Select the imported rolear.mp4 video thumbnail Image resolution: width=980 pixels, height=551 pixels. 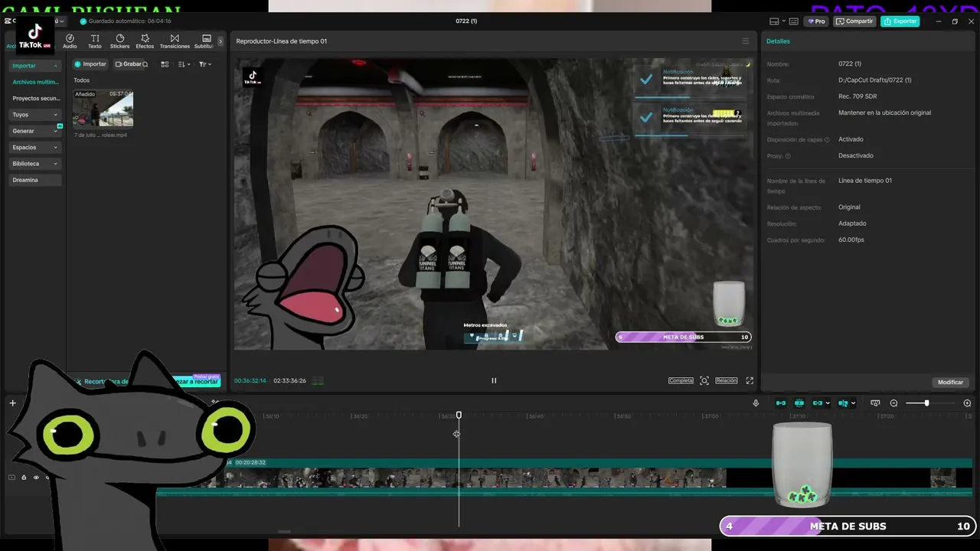point(103,108)
